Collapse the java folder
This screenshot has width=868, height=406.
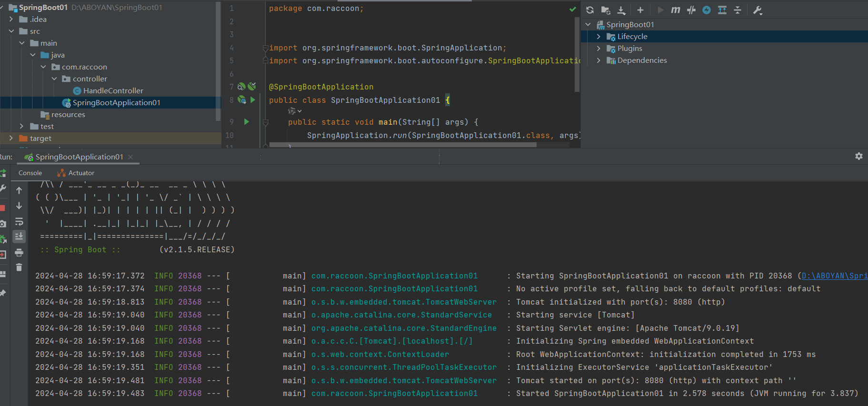click(33, 55)
